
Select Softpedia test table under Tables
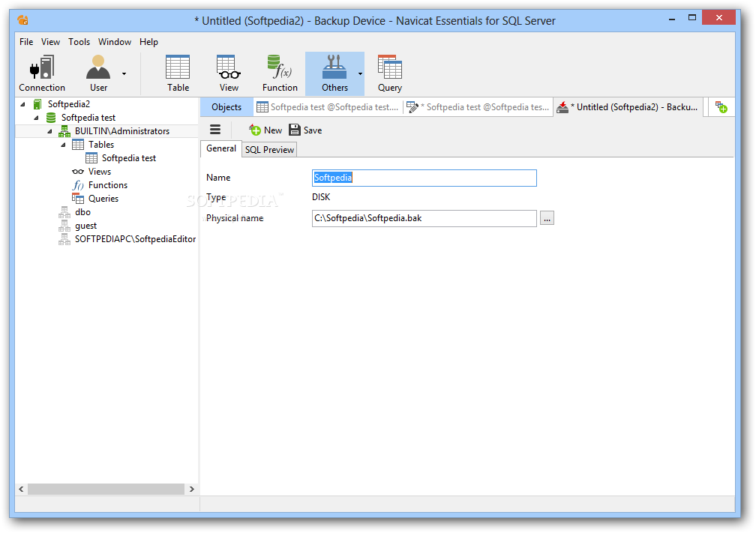click(129, 158)
